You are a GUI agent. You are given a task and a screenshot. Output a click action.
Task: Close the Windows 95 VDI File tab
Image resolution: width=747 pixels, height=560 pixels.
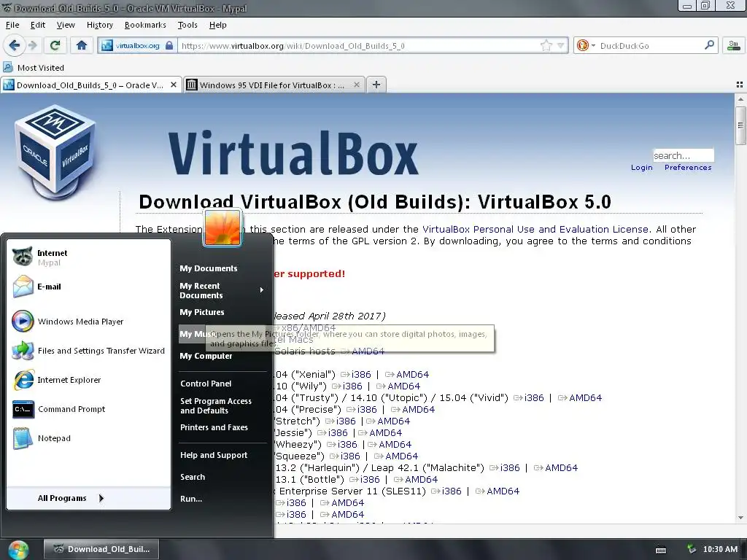pos(356,85)
